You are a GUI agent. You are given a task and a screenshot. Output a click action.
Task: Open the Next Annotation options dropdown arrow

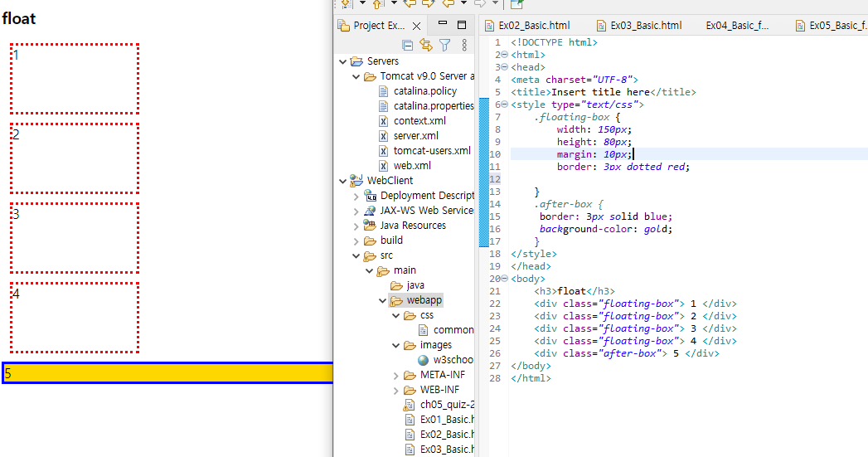pos(362,2)
